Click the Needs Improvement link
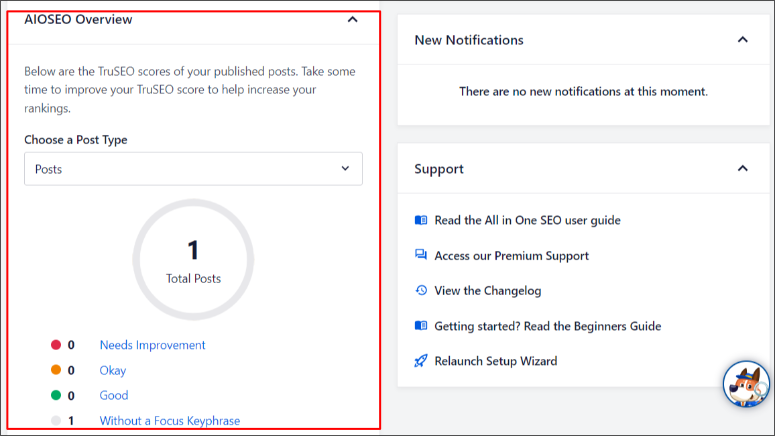 pos(152,345)
